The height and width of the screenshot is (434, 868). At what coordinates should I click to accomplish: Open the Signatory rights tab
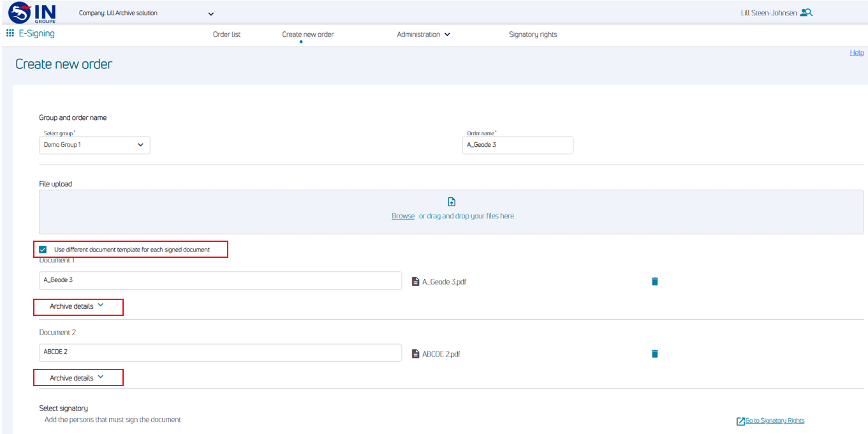[533, 34]
